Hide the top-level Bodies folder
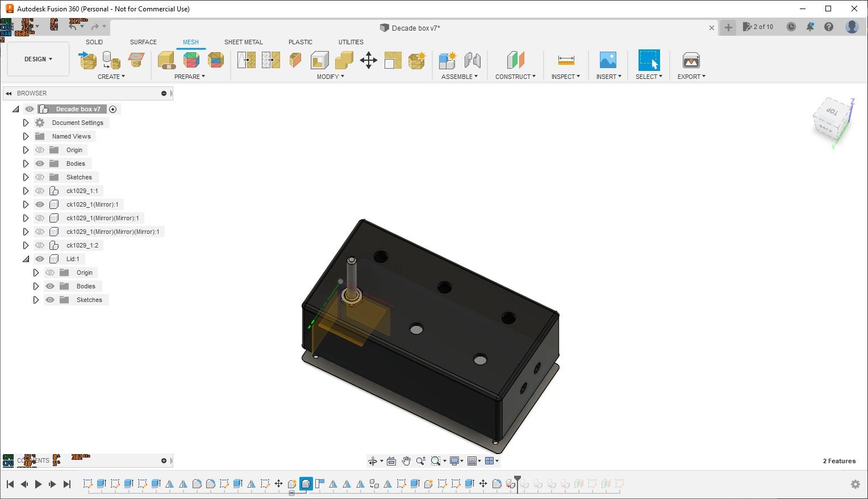 pos(40,163)
